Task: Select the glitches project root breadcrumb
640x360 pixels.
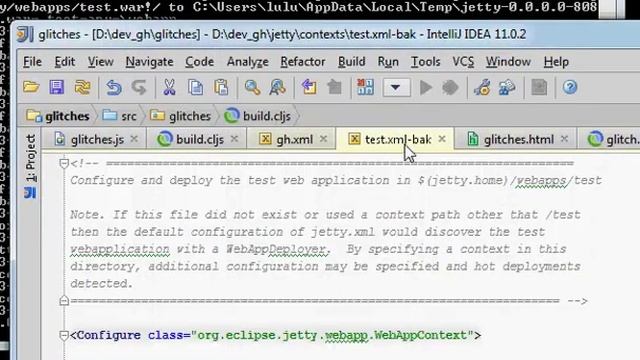Action: point(58,116)
